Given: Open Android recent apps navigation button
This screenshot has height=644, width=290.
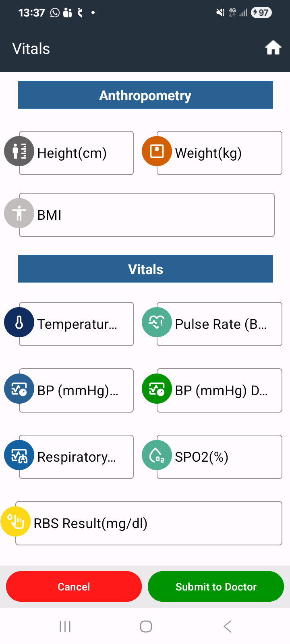Looking at the screenshot, I should [x=65, y=626].
